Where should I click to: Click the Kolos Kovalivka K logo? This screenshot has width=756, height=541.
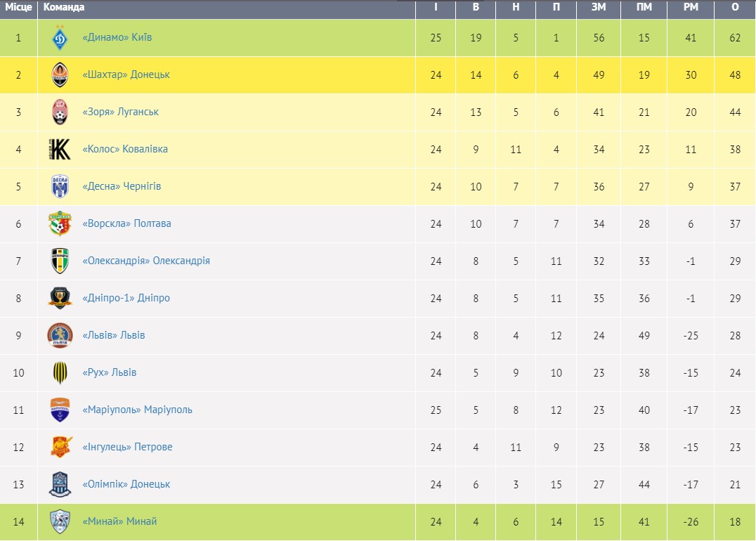(x=60, y=150)
